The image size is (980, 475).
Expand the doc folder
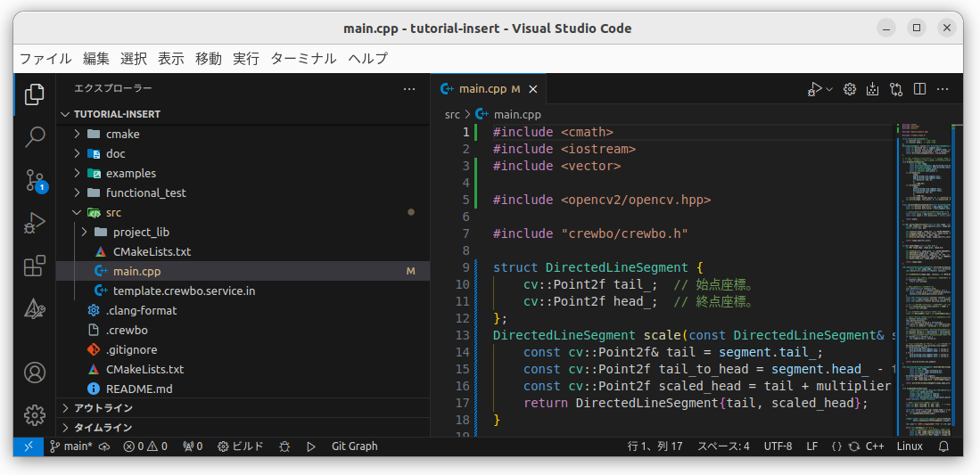click(x=243, y=154)
